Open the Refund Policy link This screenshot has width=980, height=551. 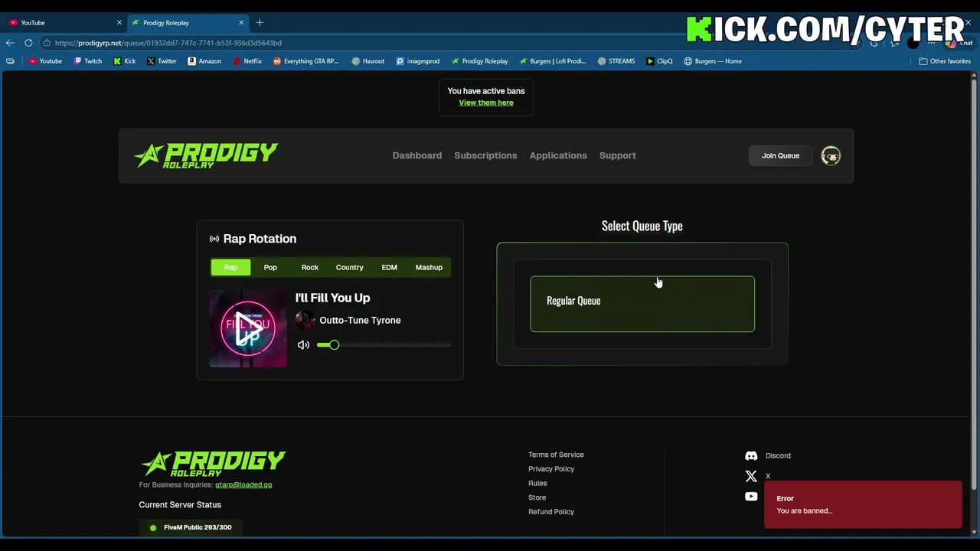point(551,512)
